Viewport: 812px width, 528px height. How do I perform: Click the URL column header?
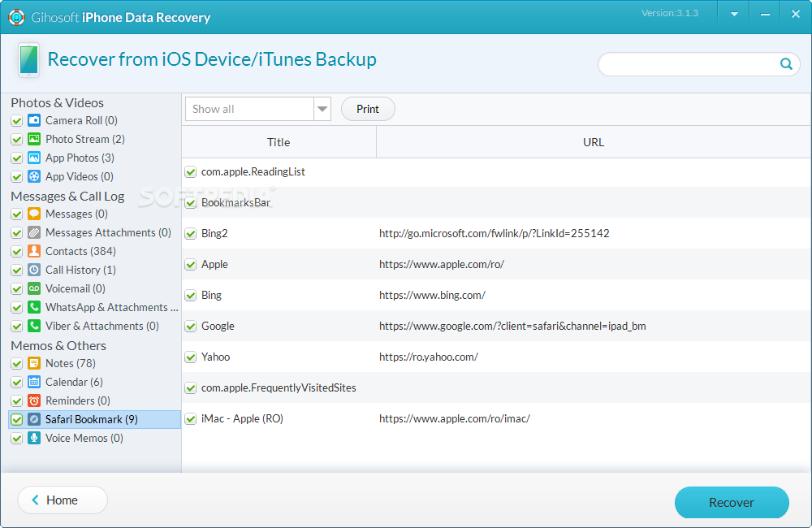pos(594,142)
